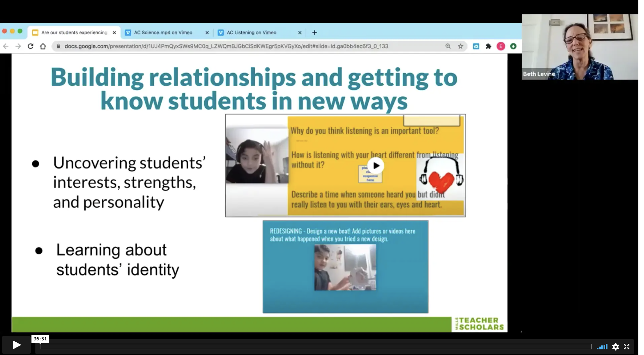This screenshot has height=355, width=644.
Task: Close the Are our students experiencing tab
Action: (114, 33)
